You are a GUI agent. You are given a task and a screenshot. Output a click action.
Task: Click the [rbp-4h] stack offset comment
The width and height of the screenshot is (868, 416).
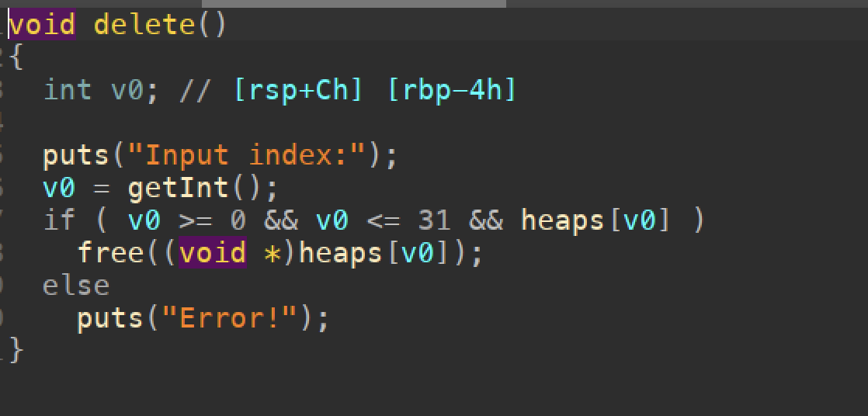(452, 89)
